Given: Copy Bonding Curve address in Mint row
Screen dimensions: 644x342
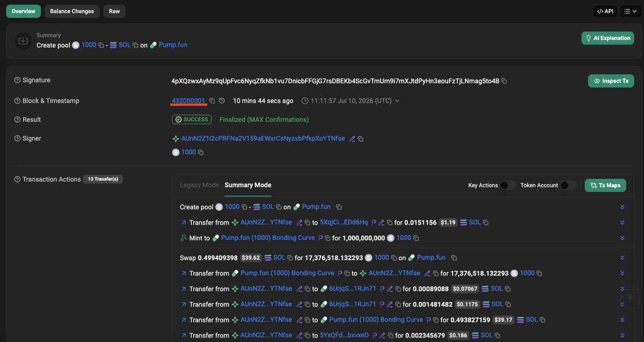Looking at the screenshot, I should 327,238.
